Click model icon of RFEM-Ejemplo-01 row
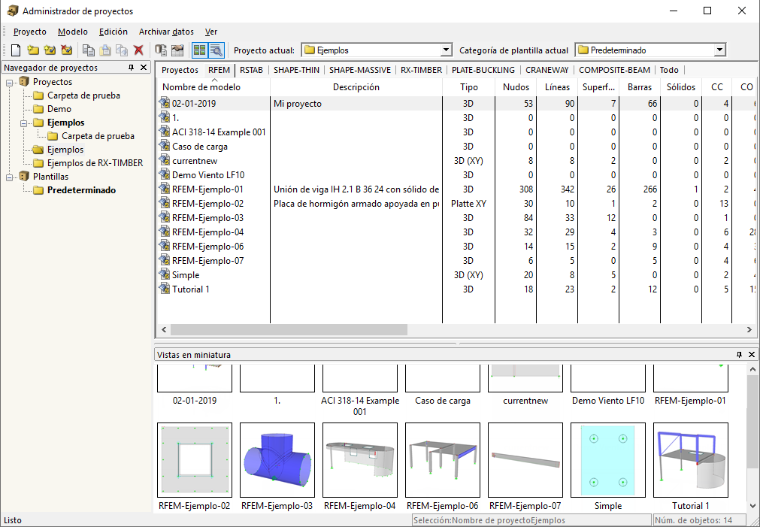The image size is (760, 527). coord(164,189)
